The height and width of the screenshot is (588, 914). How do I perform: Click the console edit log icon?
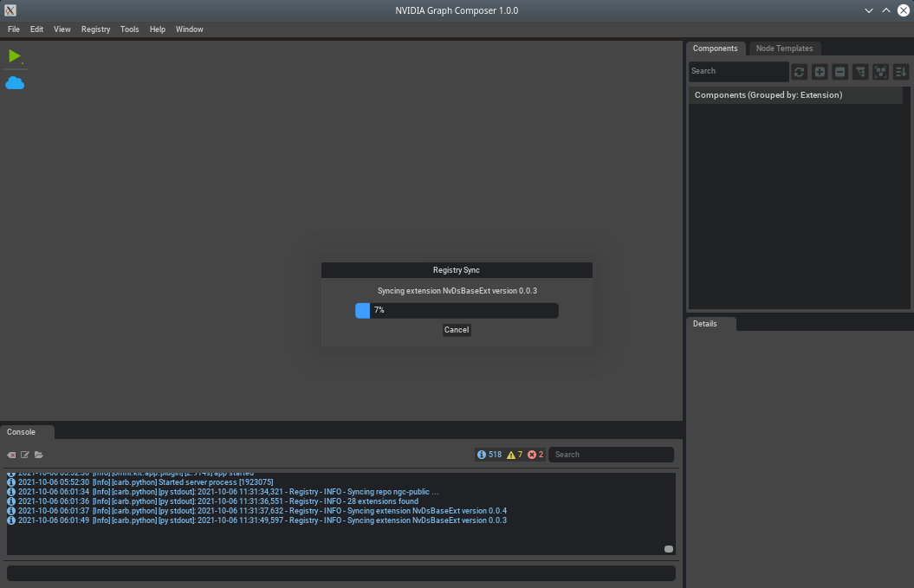(x=25, y=455)
